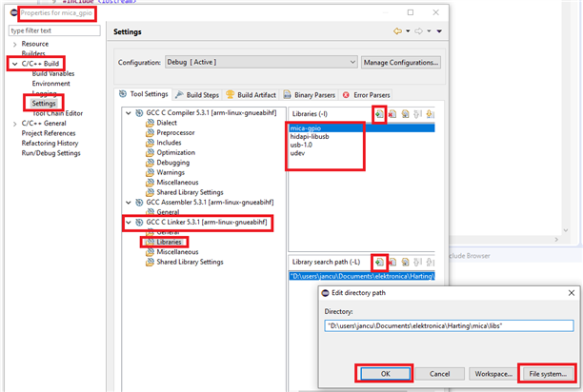Confirm Edit directory path with OK
Image resolution: width=583 pixels, height=392 pixels.
386,374
